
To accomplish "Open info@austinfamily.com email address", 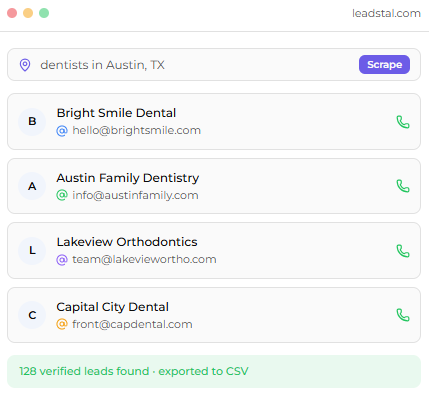I will (135, 195).
